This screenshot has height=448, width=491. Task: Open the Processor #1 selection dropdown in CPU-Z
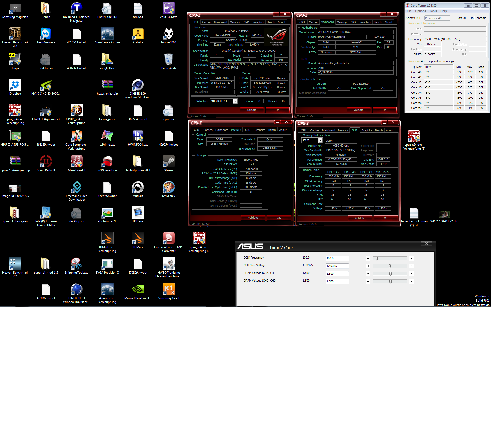(224, 101)
